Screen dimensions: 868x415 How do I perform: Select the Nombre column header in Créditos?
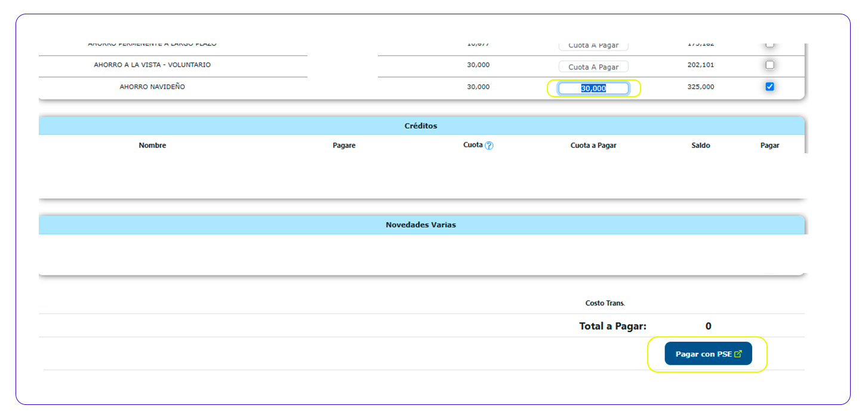[152, 145]
